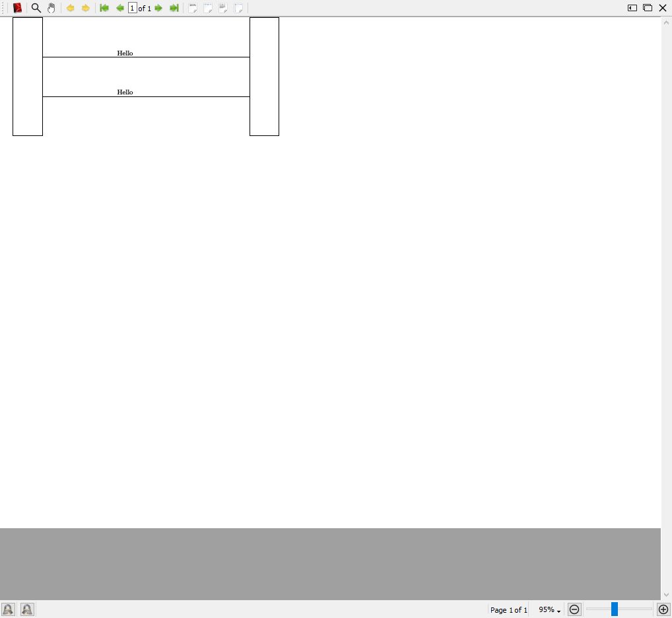Screen dimensions: 672x618
Task: Click the scrollbar down arrow
Action: pyautogui.click(x=666, y=595)
